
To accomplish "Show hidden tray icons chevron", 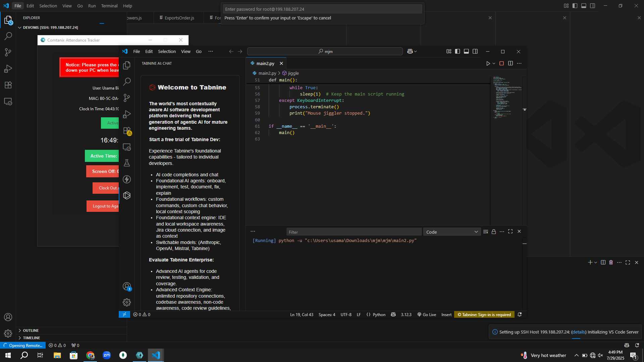I will [x=576, y=355].
